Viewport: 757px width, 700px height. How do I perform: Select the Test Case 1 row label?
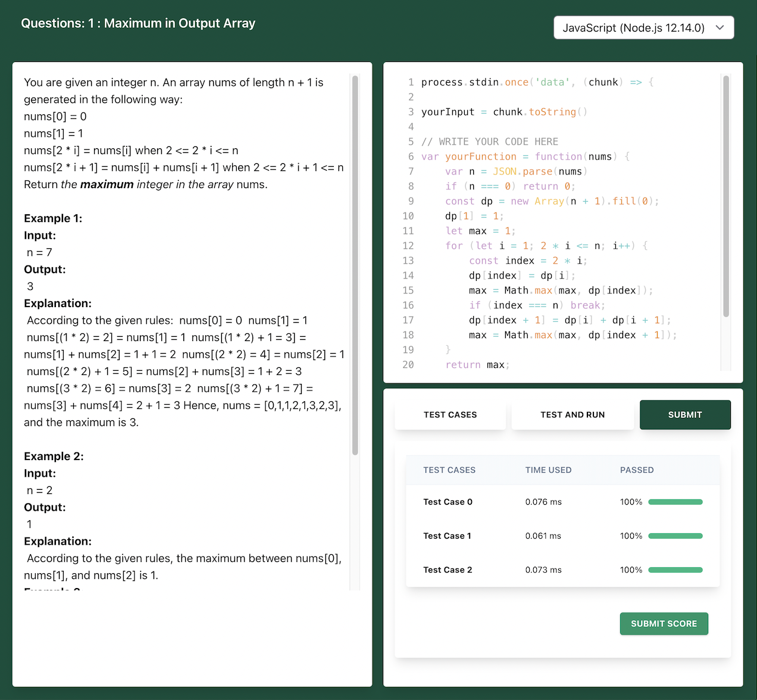pyautogui.click(x=447, y=536)
